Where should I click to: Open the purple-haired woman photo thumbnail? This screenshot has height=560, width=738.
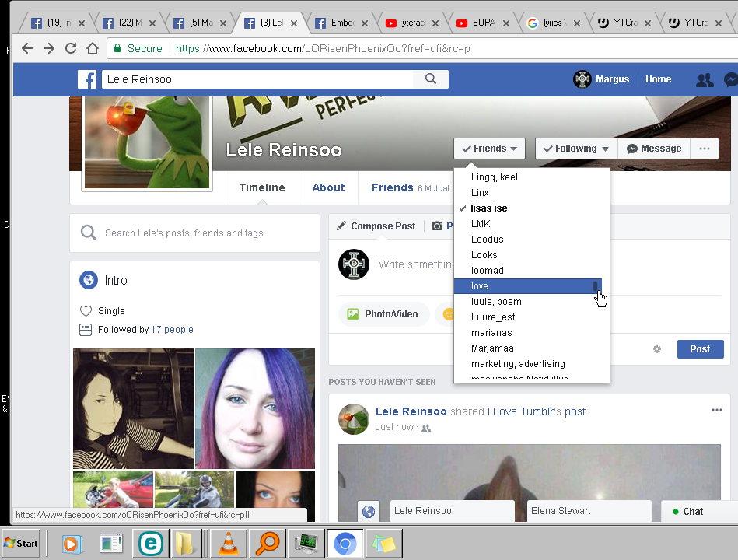[255, 408]
